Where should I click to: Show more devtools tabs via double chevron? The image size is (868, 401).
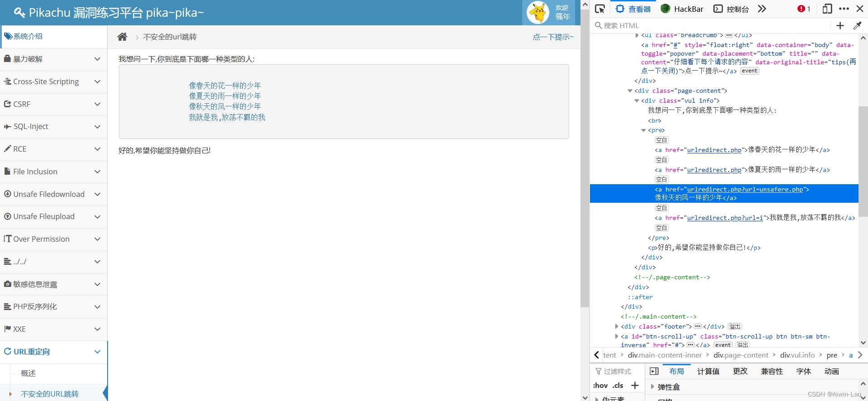[762, 9]
